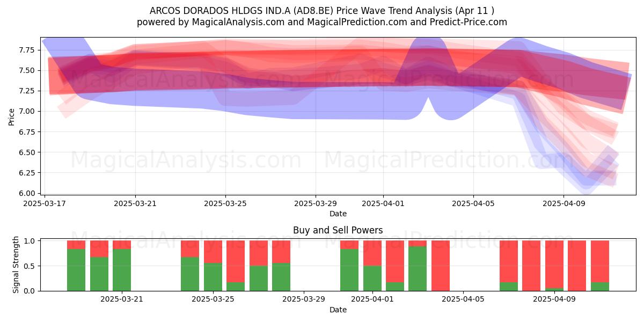Click the 6.25 price tick label
This screenshot has width=644, height=322.
tap(28, 173)
